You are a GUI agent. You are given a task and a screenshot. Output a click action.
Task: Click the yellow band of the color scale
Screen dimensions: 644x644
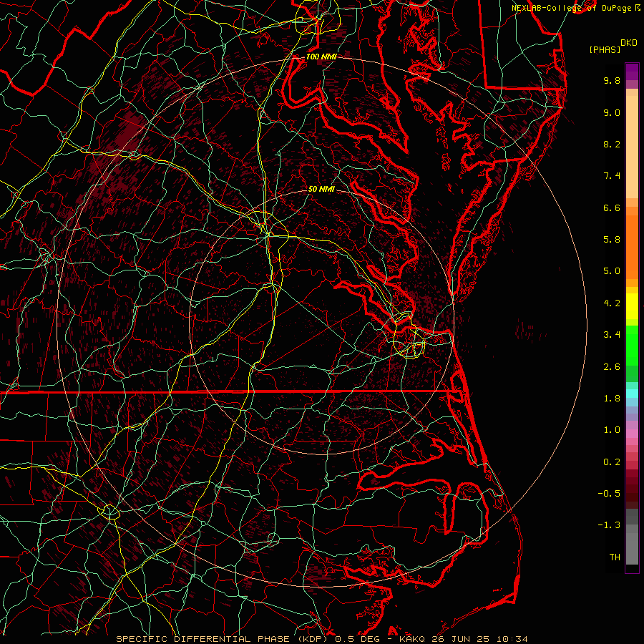[632, 306]
